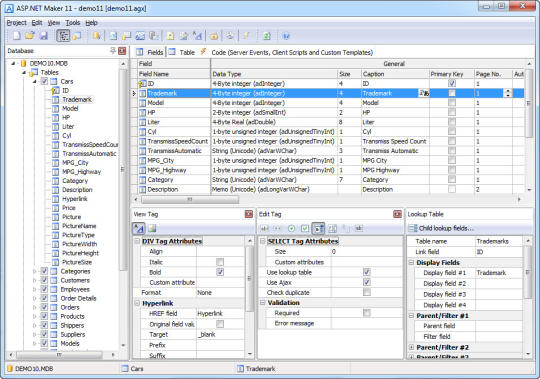Collapse the DIV Tag Attributes group
540x379 pixels.
click(x=137, y=241)
